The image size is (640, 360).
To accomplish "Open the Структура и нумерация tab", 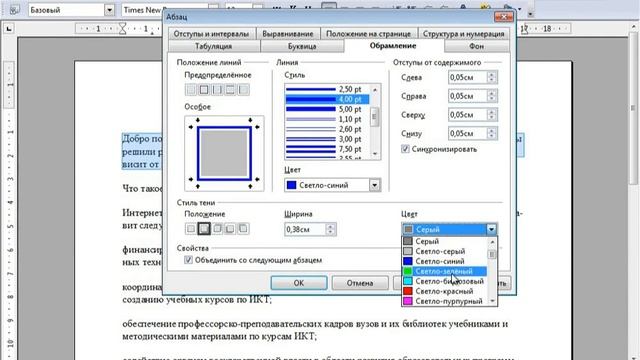I will coord(464,34).
